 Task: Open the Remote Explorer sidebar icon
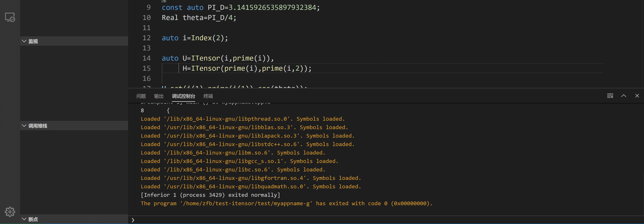(10, 17)
